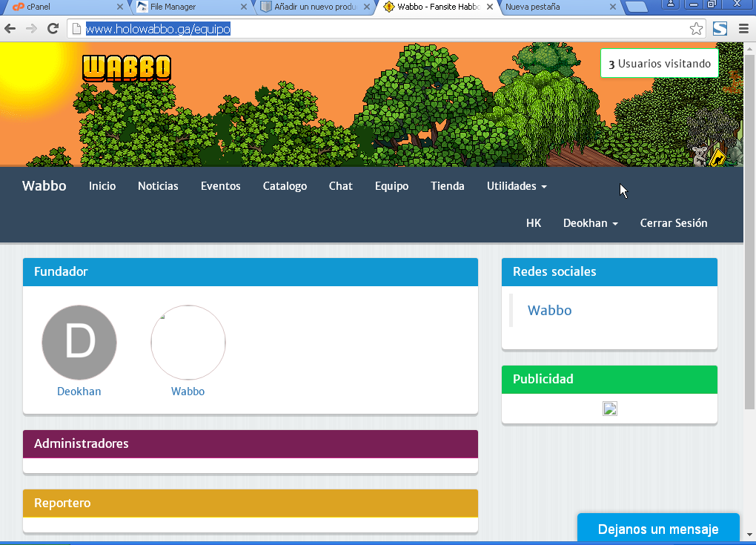Open the HK link
Screen dimensions: 756x545
(534, 223)
